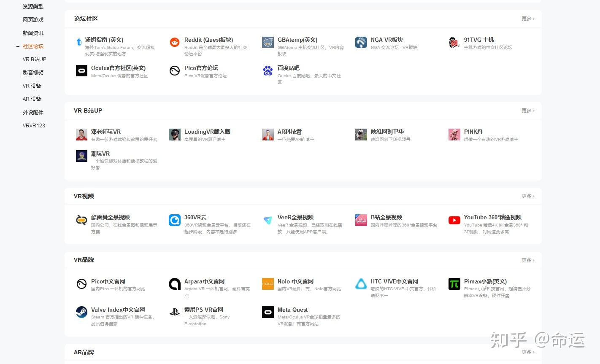Viewport: 600px width, 364px height.
Task: Click the Valve Index Steam icon
Action: pos(81,312)
